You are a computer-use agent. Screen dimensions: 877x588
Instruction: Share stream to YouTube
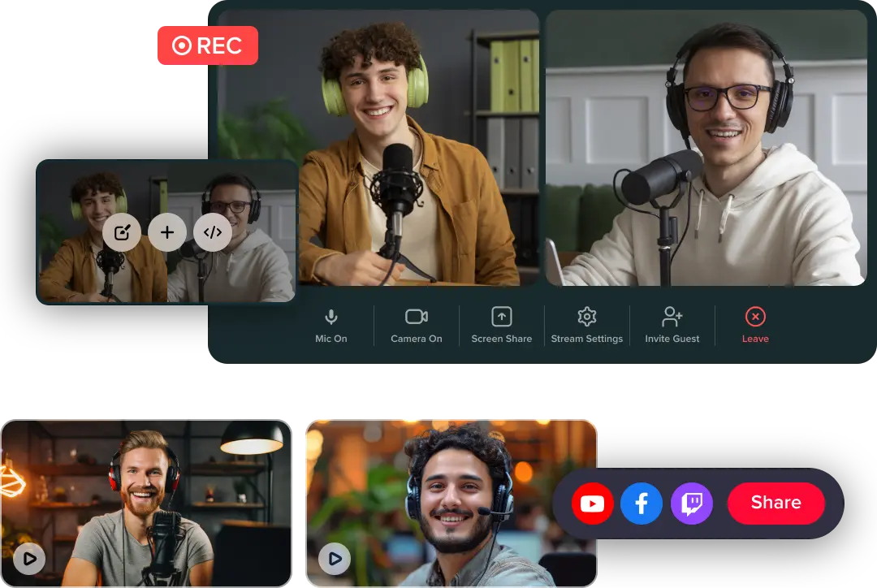(592, 503)
